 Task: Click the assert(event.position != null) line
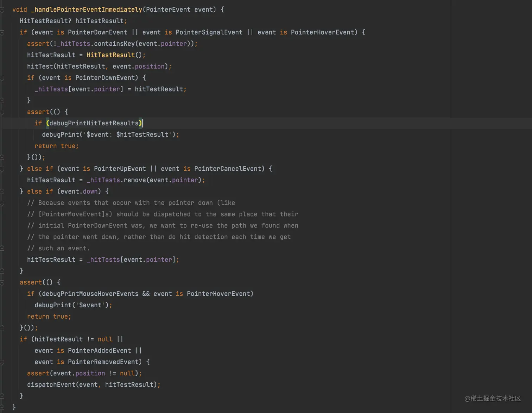click(84, 373)
